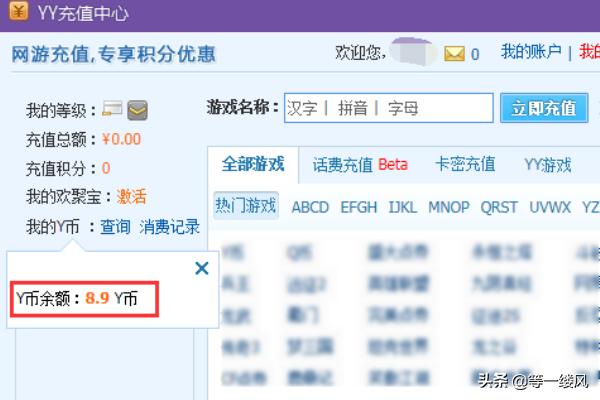Image resolution: width=600 pixels, height=400 pixels.
Task: Open the 我的账户 link
Action: click(531, 52)
